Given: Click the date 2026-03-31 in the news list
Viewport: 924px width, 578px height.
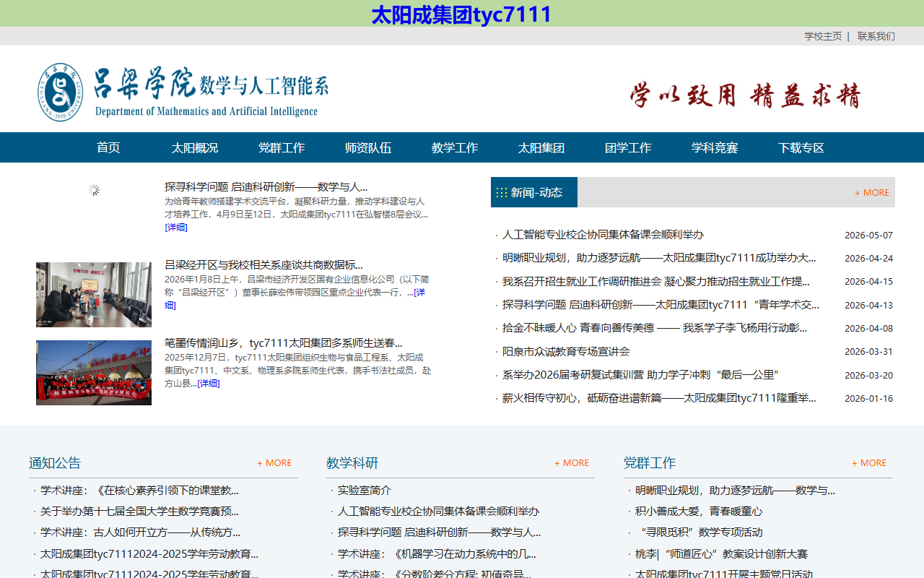Looking at the screenshot, I should pyautogui.click(x=868, y=352).
